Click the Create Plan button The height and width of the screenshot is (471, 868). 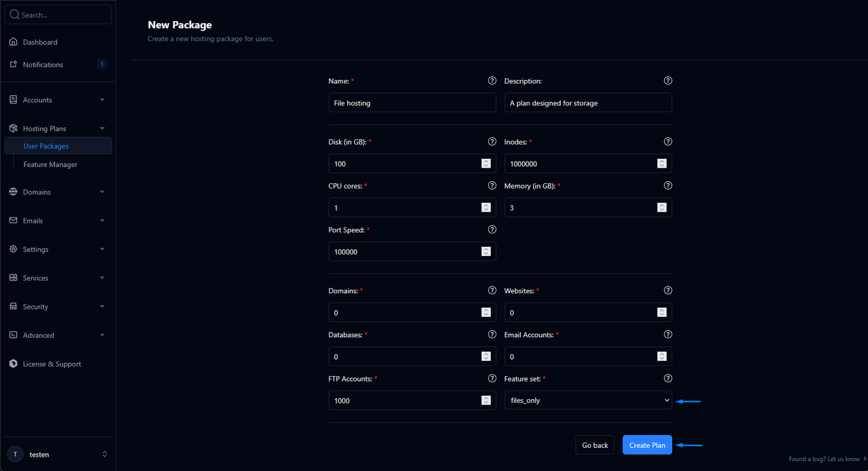coord(647,445)
